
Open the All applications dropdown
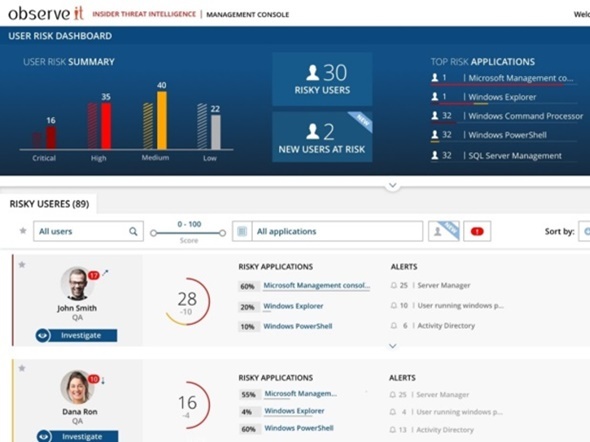[337, 231]
